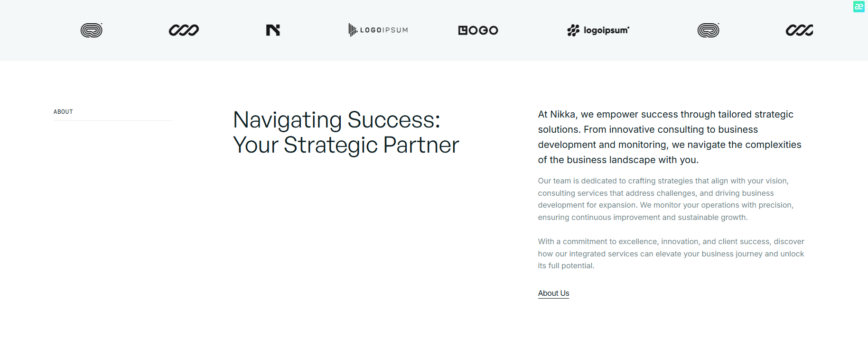This screenshot has width=868, height=346.
Task: Click the sound-bars icon beside LOGOIPSUM
Action: (x=352, y=30)
